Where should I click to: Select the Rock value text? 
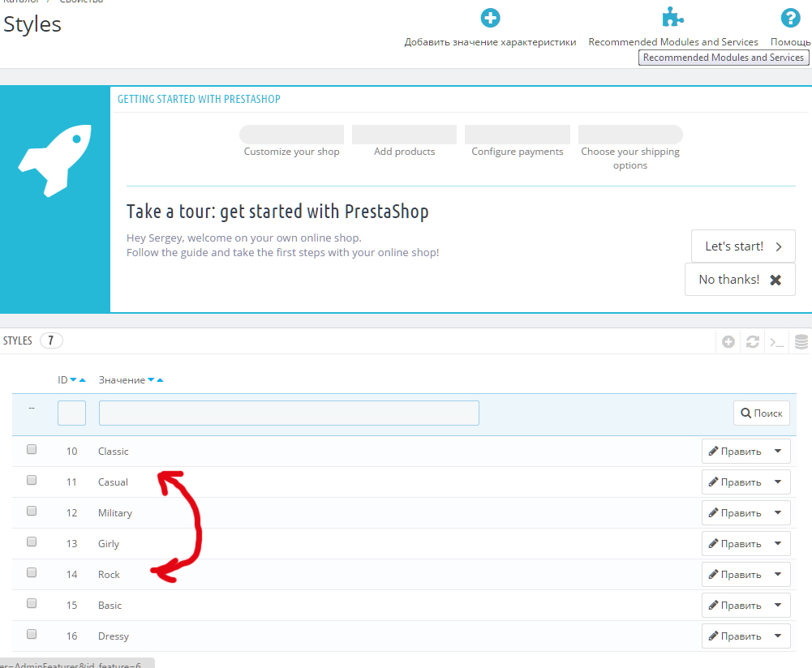[x=109, y=574]
